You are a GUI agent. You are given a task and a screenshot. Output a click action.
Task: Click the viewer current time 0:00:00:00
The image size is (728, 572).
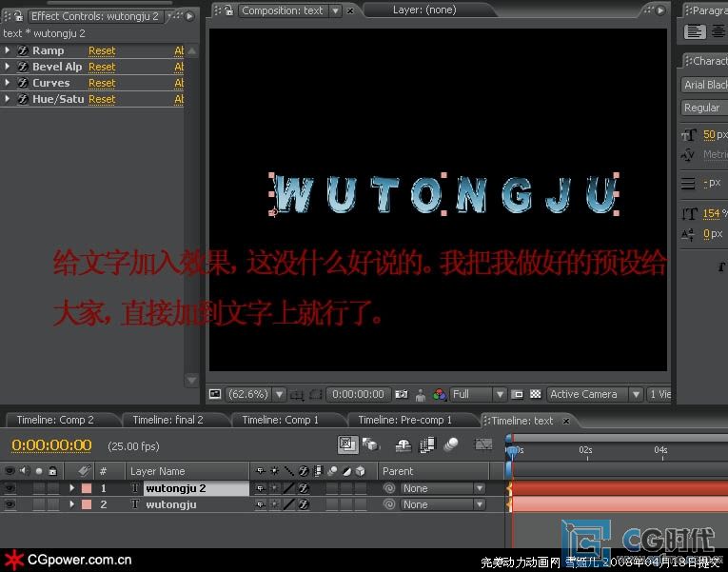(x=358, y=394)
